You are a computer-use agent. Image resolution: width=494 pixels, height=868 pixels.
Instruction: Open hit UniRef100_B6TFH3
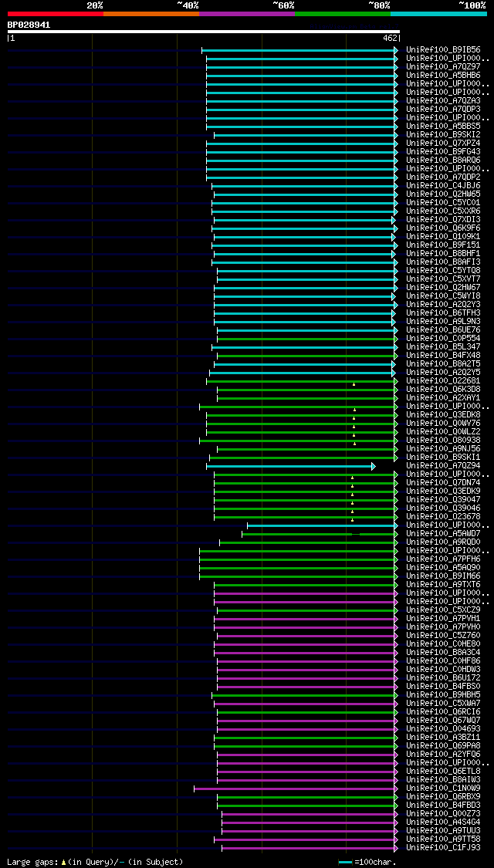(443, 312)
